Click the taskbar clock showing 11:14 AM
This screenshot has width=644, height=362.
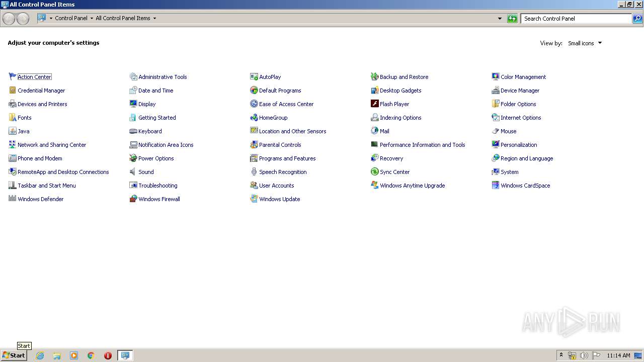(x=618, y=355)
